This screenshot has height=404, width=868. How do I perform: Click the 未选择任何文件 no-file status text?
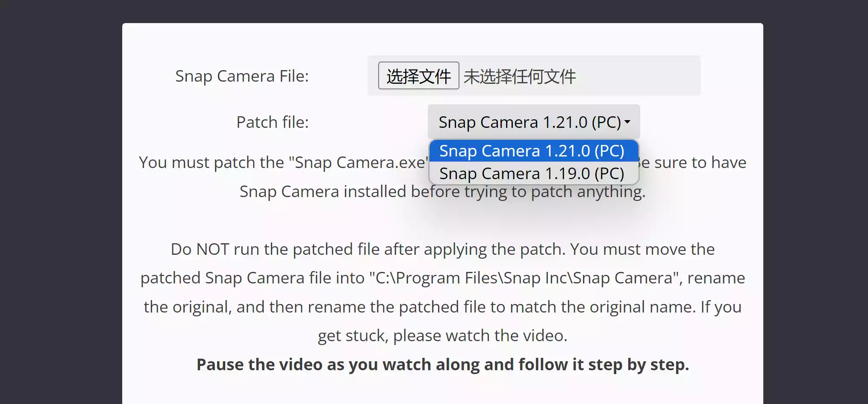coord(520,77)
